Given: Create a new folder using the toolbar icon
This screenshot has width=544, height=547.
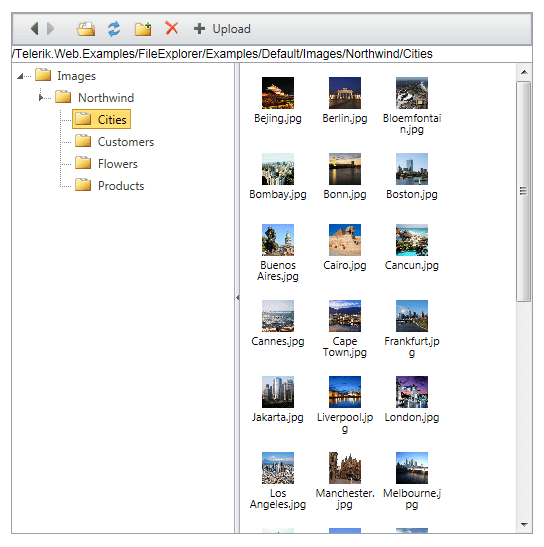Looking at the screenshot, I should coord(143,29).
